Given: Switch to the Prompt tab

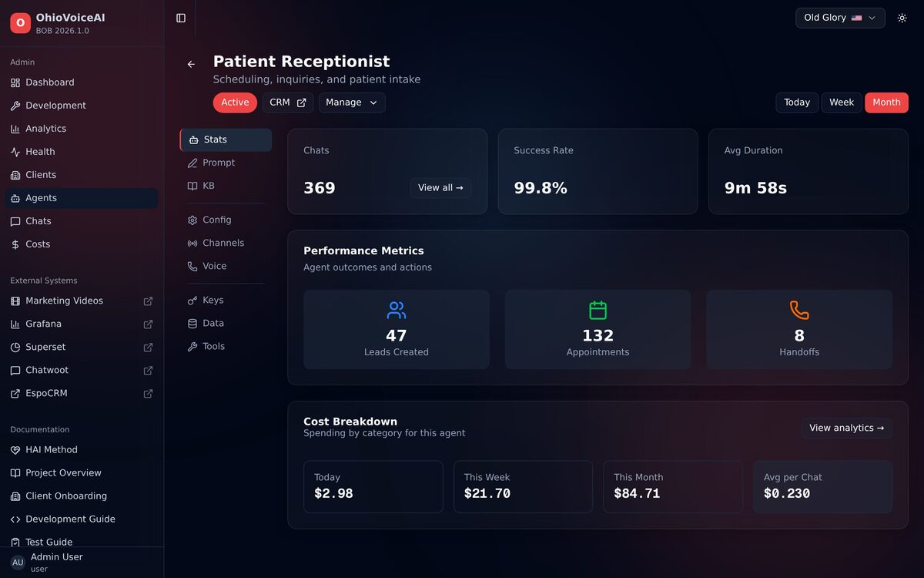Looking at the screenshot, I should click(219, 163).
